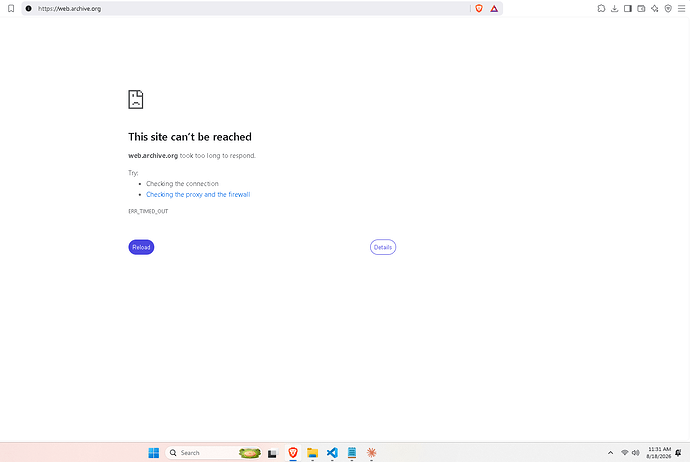Click the Details button
690x462 pixels.
pyautogui.click(x=383, y=247)
